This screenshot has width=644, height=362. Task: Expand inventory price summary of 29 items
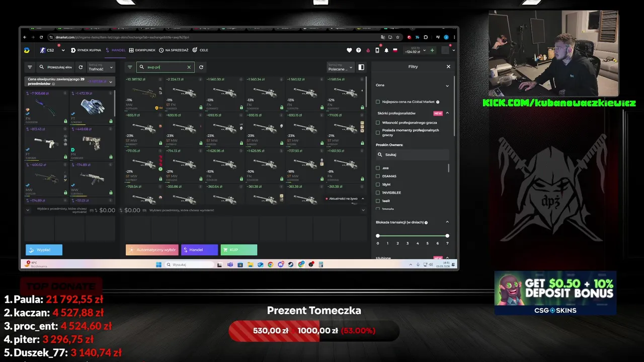pyautogui.click(x=111, y=81)
